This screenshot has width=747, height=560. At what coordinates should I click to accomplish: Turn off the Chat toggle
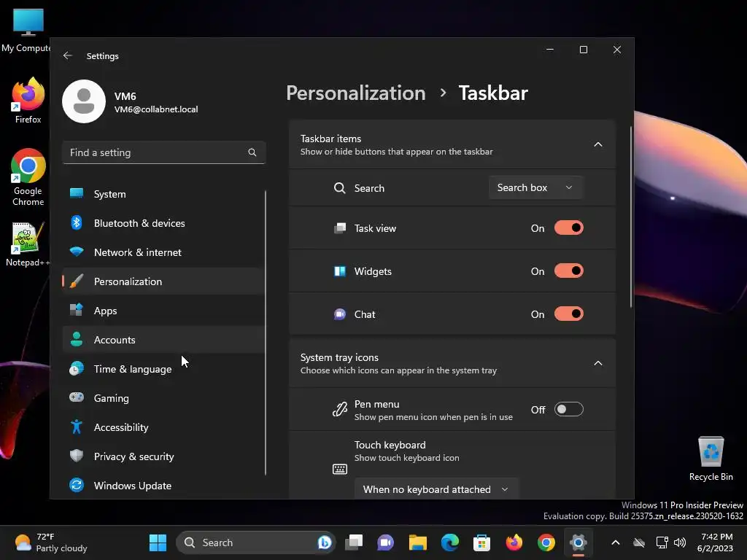(568, 314)
